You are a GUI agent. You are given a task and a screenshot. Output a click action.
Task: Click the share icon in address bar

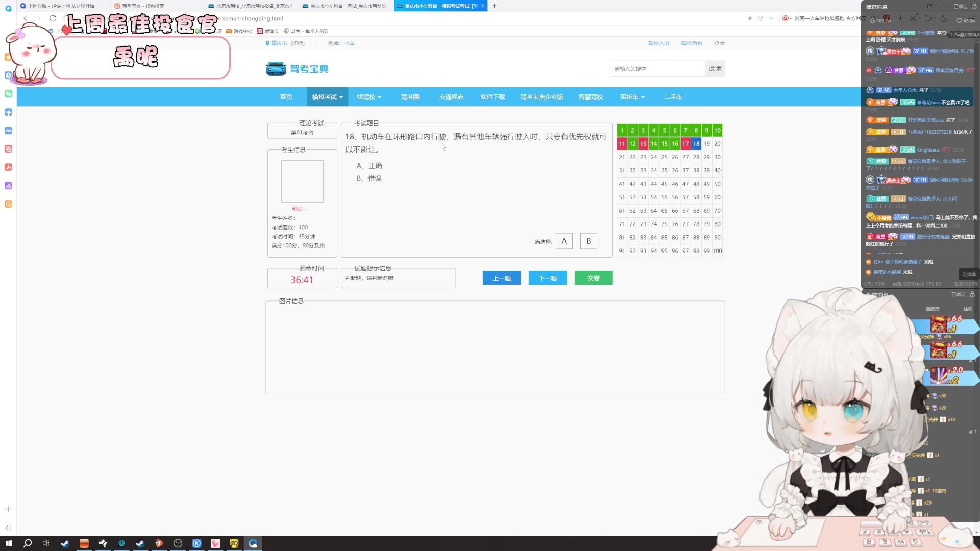pyautogui.click(x=761, y=18)
